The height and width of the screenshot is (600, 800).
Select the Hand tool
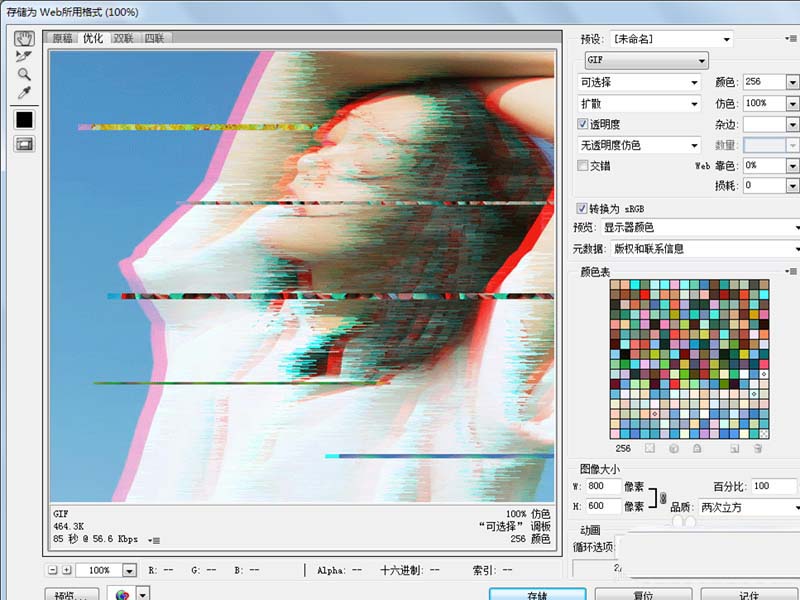pos(24,38)
